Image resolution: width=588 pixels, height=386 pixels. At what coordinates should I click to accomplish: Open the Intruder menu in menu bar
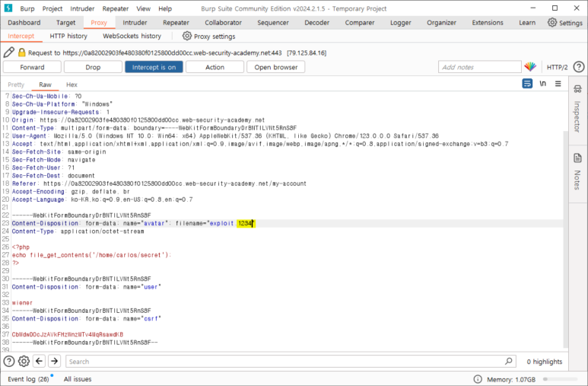coord(82,8)
